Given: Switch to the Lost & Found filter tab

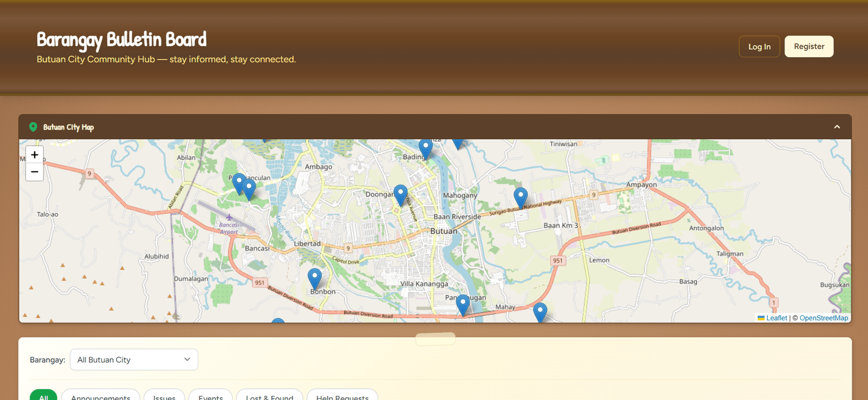Looking at the screenshot, I should pos(270,395).
